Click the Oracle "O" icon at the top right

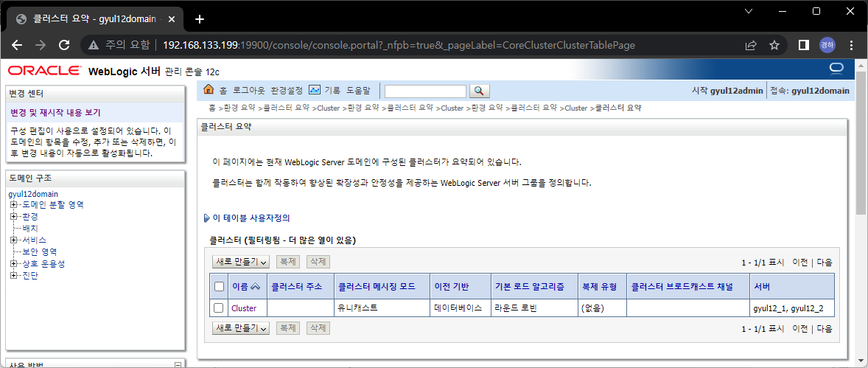(836, 69)
